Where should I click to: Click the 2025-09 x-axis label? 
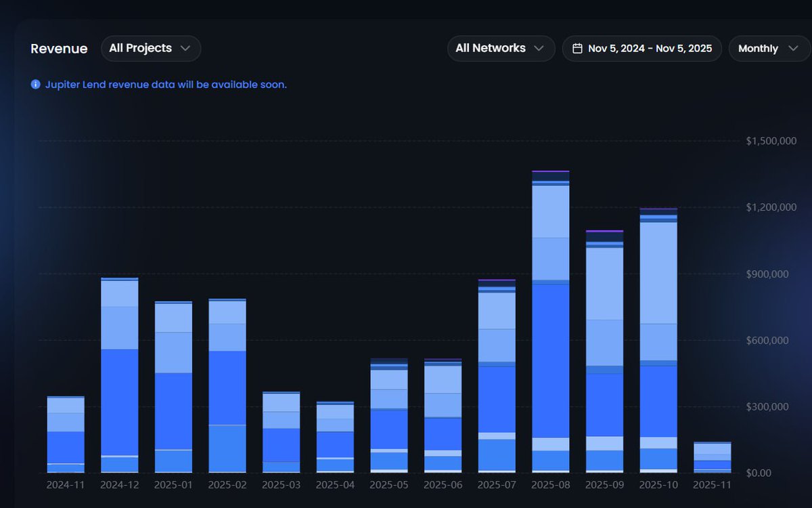click(x=605, y=485)
